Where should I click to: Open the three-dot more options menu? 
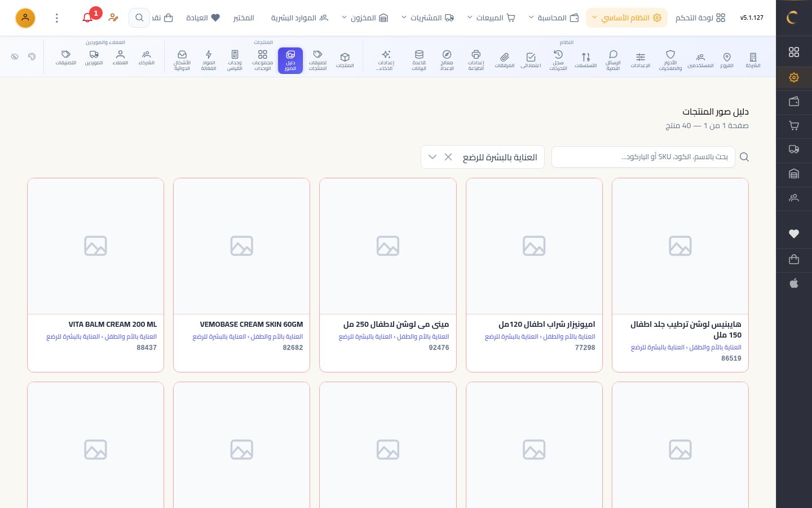coord(56,18)
